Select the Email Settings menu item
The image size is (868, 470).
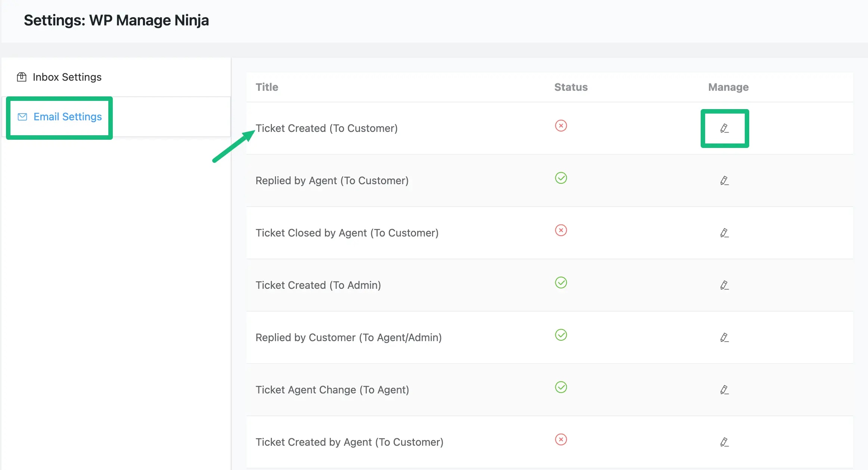pos(116,117)
